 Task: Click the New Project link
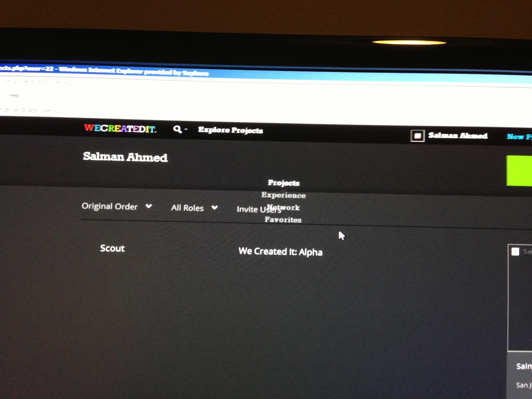[x=519, y=137]
